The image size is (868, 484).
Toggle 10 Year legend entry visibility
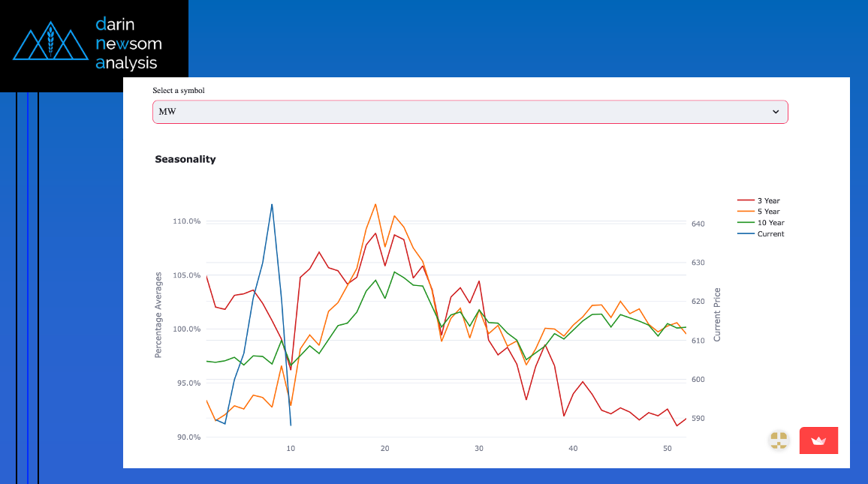point(770,223)
